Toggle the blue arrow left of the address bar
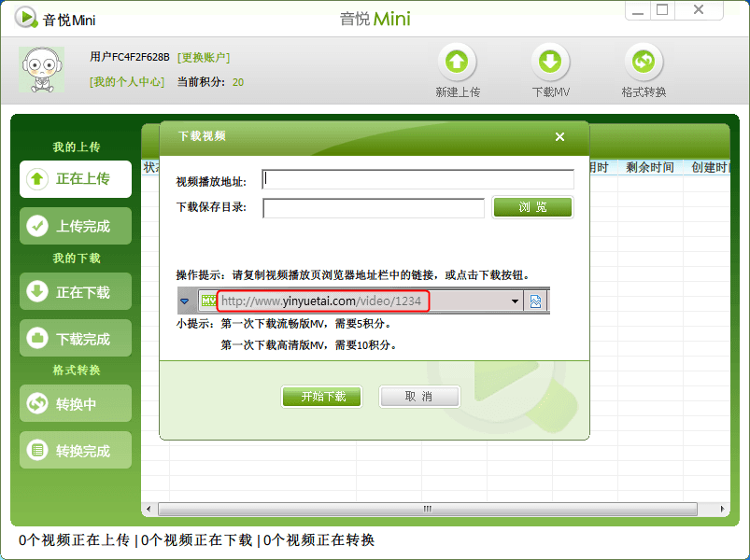The width and height of the screenshot is (750, 560). click(x=182, y=301)
